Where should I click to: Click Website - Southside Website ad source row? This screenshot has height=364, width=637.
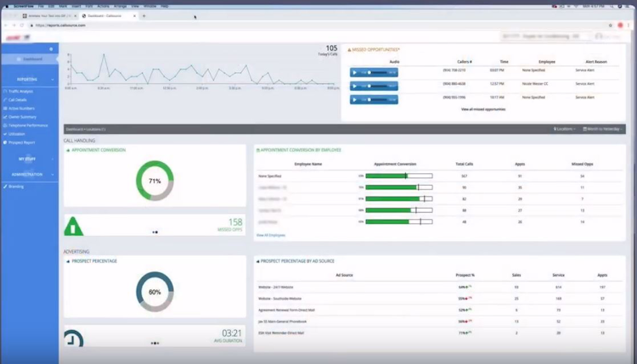click(439, 299)
